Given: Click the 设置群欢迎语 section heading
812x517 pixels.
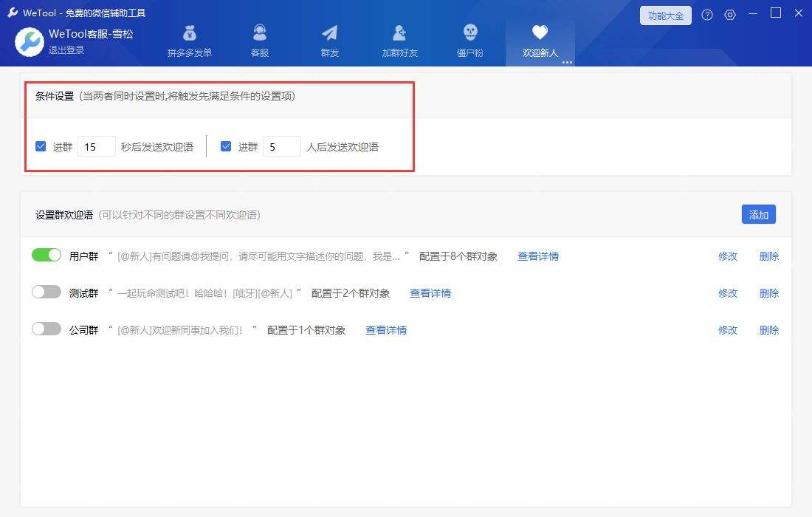Looking at the screenshot, I should pyautogui.click(x=64, y=215).
